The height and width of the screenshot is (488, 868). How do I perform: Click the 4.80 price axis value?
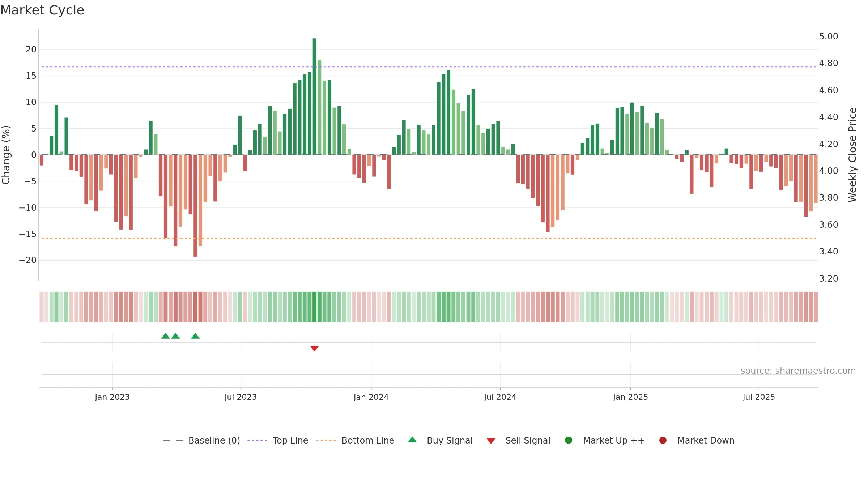829,63
